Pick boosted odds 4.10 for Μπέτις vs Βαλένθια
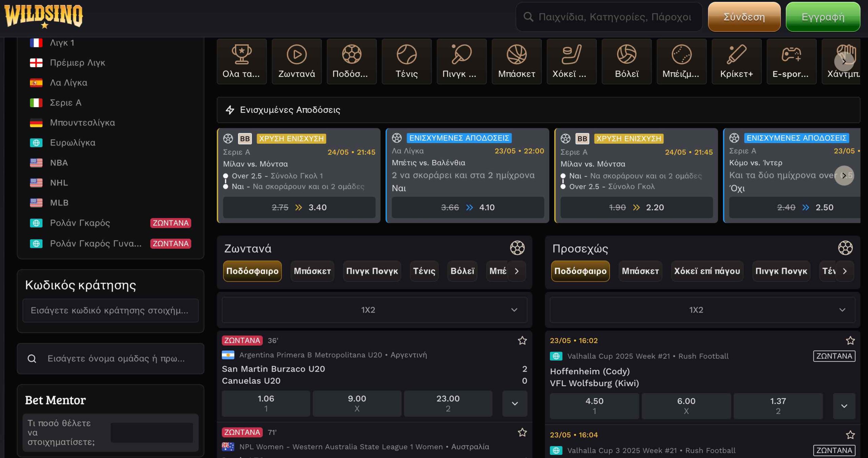 pos(468,207)
